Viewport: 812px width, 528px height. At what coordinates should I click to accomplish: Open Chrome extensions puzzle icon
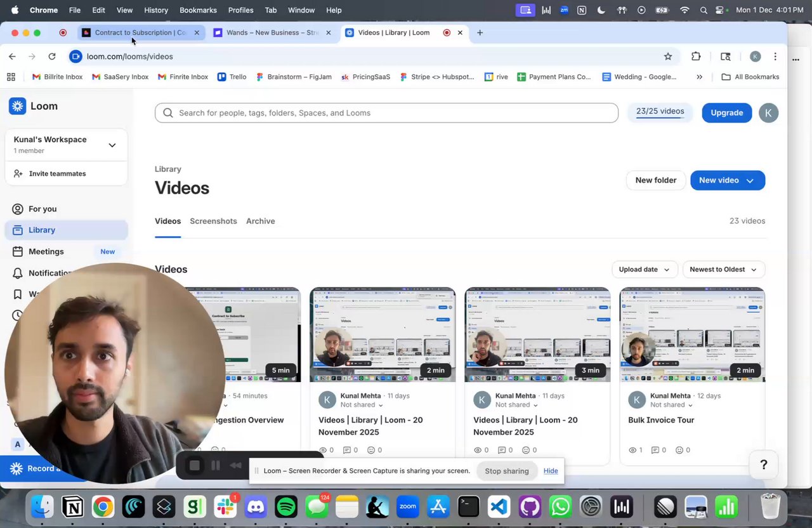(x=696, y=56)
